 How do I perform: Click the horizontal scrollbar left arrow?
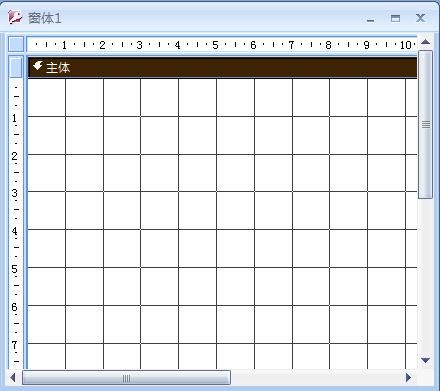(13, 377)
